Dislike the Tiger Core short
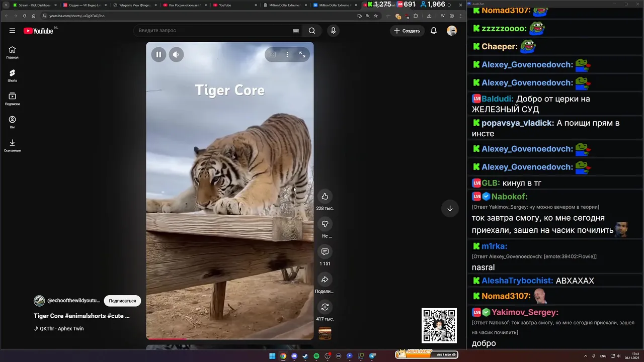Image resolution: width=644 pixels, height=362 pixels. point(325,224)
